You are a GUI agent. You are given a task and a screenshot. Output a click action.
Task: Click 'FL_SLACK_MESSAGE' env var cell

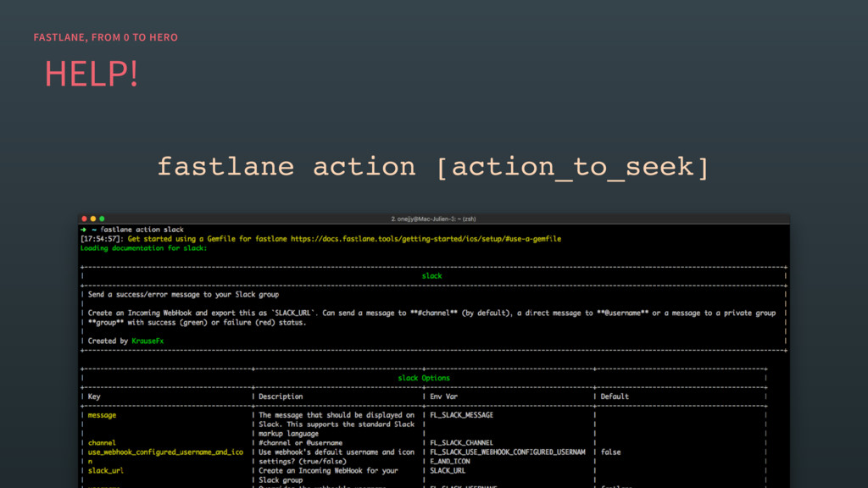pyautogui.click(x=462, y=415)
